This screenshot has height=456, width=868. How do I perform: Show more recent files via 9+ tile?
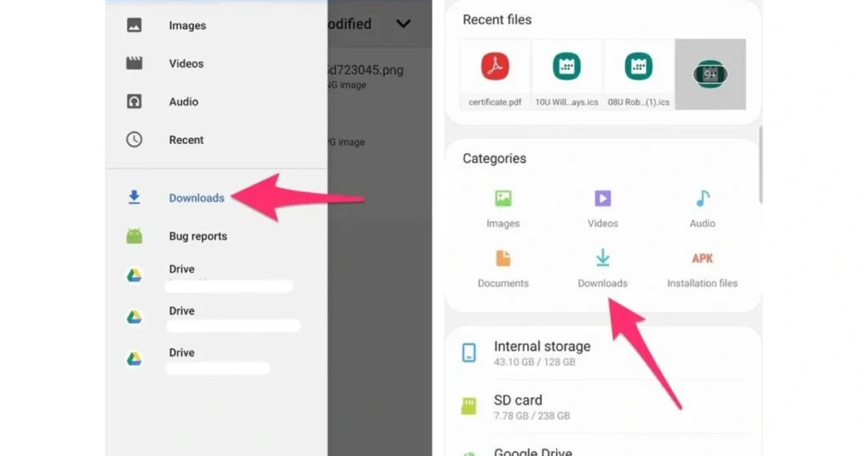pos(710,74)
